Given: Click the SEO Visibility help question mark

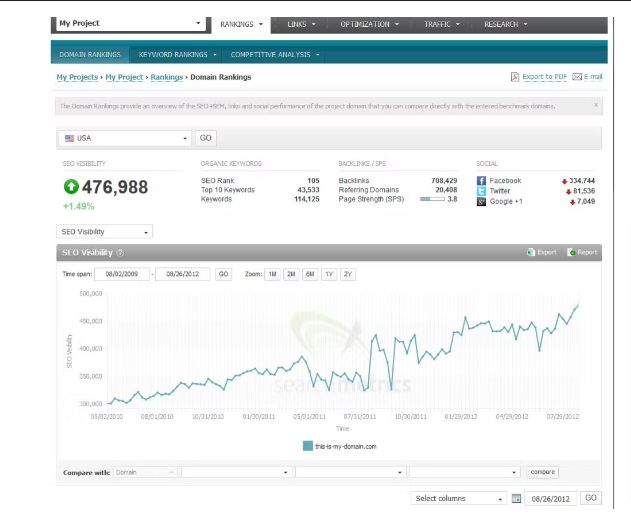Looking at the screenshot, I should point(120,253).
